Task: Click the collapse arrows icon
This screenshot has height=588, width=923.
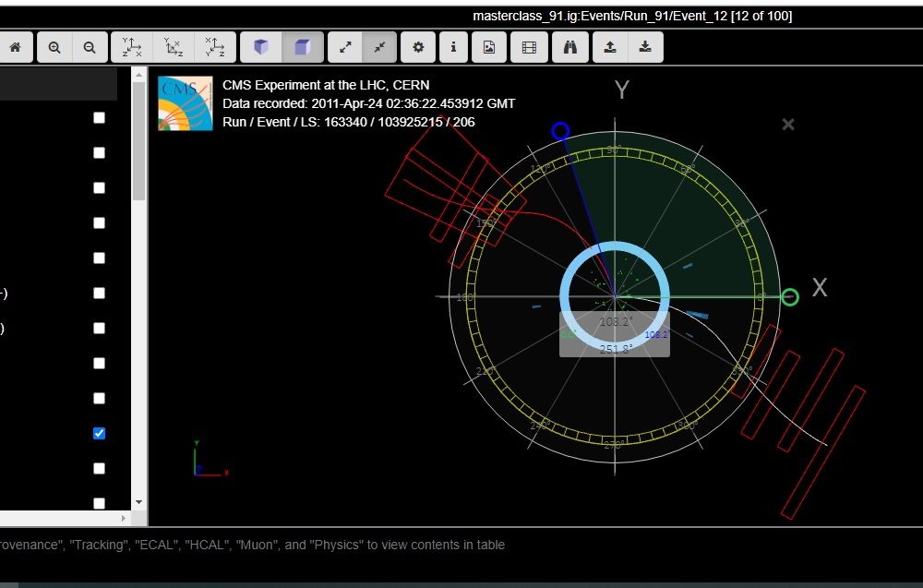Action: click(x=379, y=47)
